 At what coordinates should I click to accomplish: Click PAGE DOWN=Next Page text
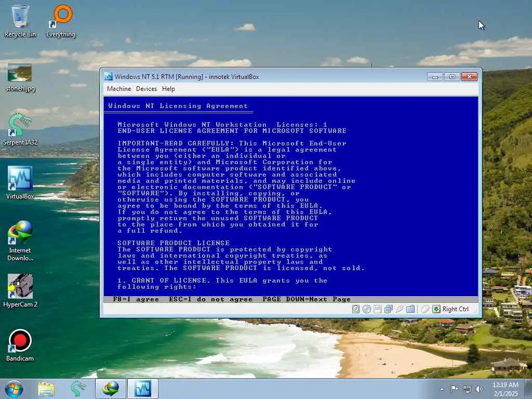[307, 299]
